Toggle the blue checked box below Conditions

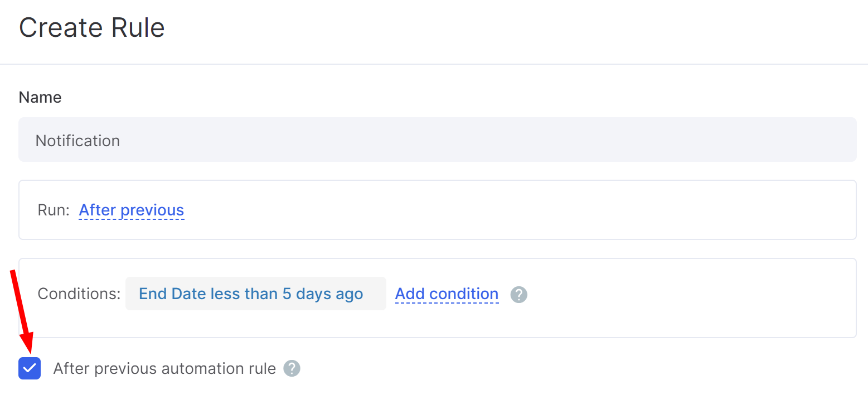pos(30,368)
